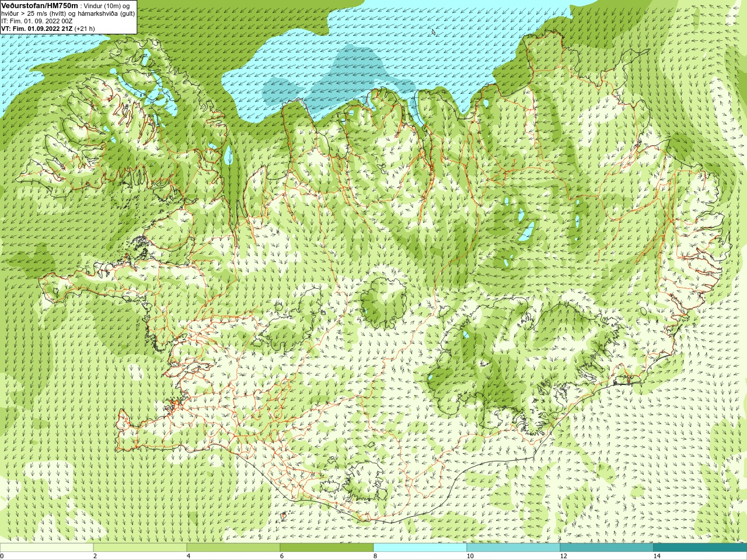
Task: Click the '(+21 h)' forecast offset text
Action: pyautogui.click(x=85, y=29)
